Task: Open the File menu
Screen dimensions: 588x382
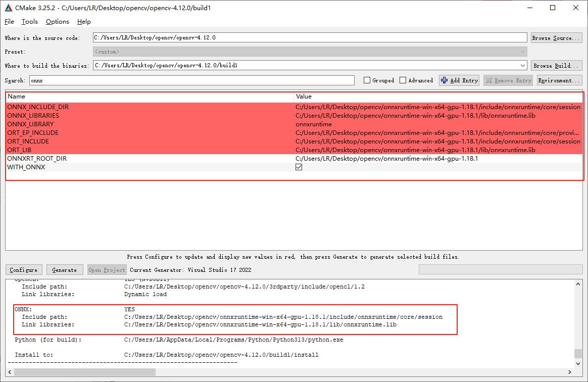Action: click(9, 22)
